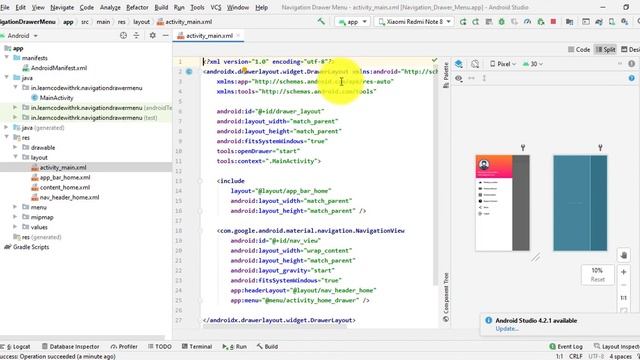Expand the menu folder

[16, 207]
